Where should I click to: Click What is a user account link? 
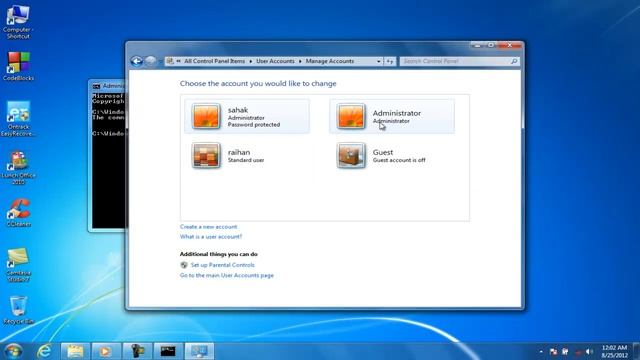(211, 236)
